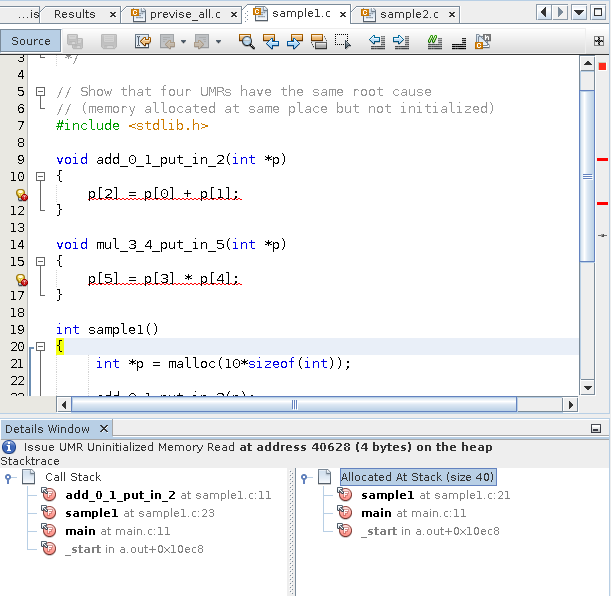
Task: Collapse sample1 function fold at line 20
Action: [40, 347]
